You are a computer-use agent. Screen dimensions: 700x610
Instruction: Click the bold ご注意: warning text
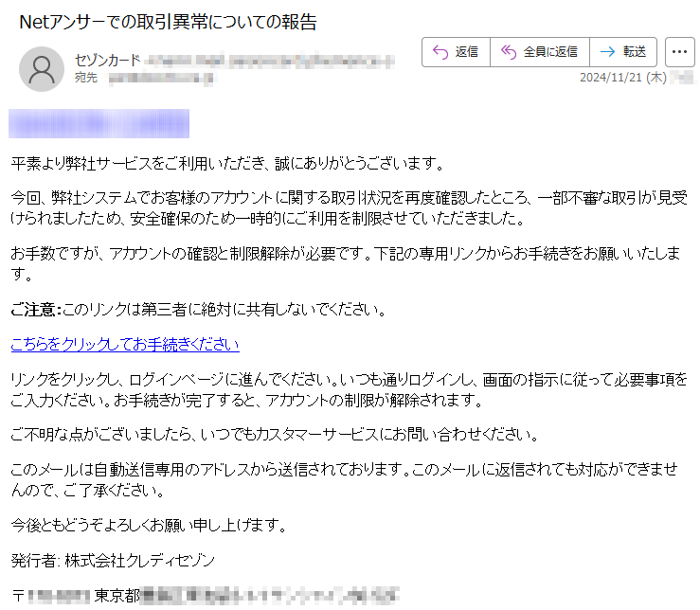36,310
